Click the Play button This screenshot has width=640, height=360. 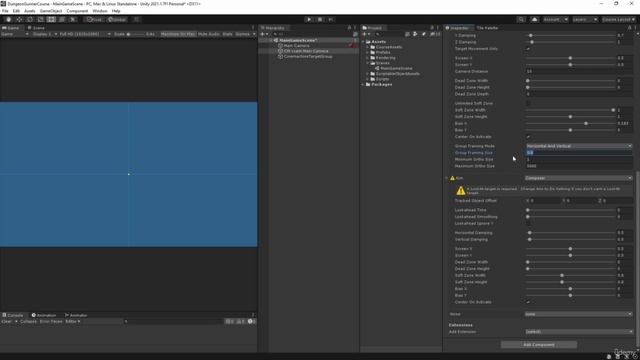[x=309, y=19]
